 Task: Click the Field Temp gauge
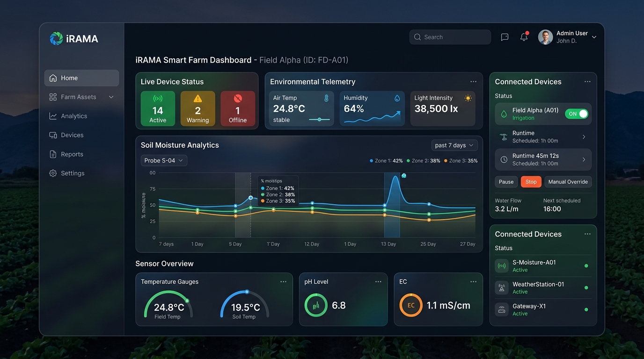[168, 305]
